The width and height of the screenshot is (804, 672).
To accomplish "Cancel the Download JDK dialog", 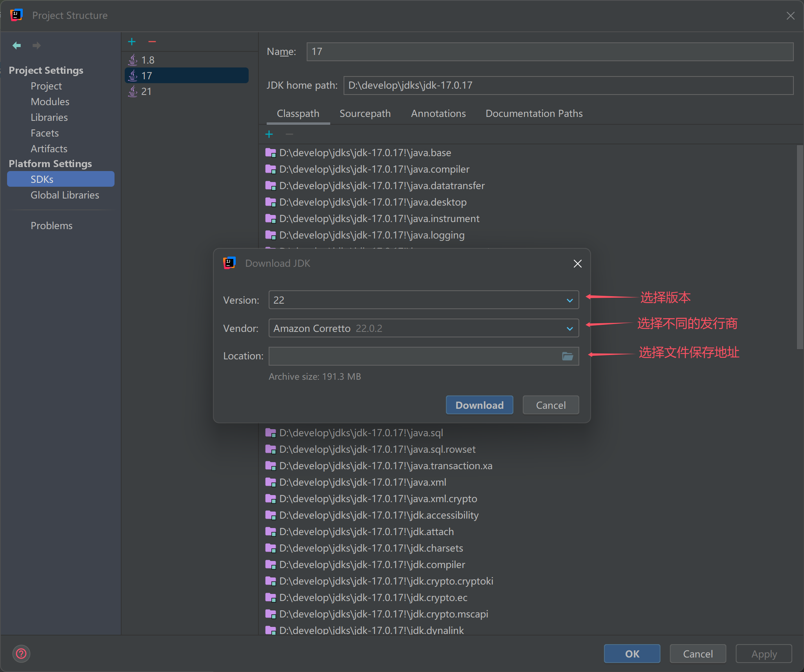I will 551,405.
